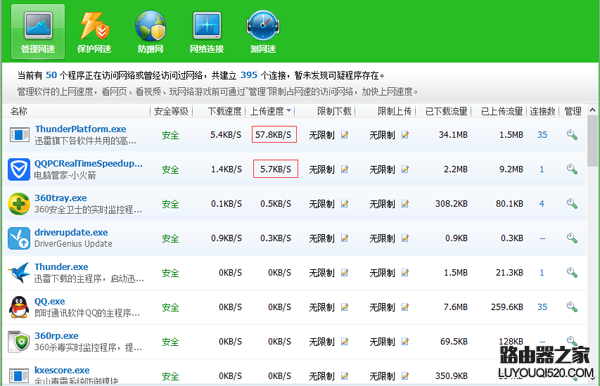600x386 pixels.
Task: Click the ThunderPlatform.exe program icon
Action: [x=19, y=135]
